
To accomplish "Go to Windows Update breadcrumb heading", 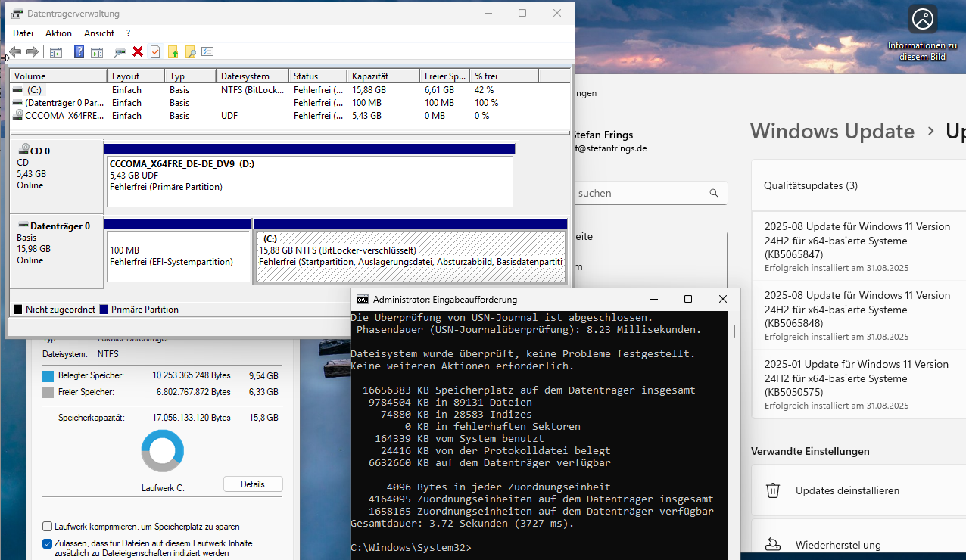I will point(832,131).
